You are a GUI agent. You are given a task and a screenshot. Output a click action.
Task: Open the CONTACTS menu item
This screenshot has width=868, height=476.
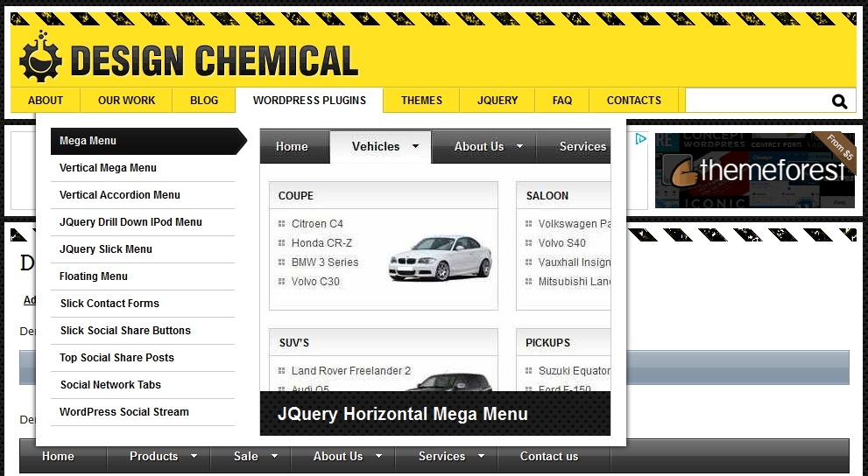(634, 101)
